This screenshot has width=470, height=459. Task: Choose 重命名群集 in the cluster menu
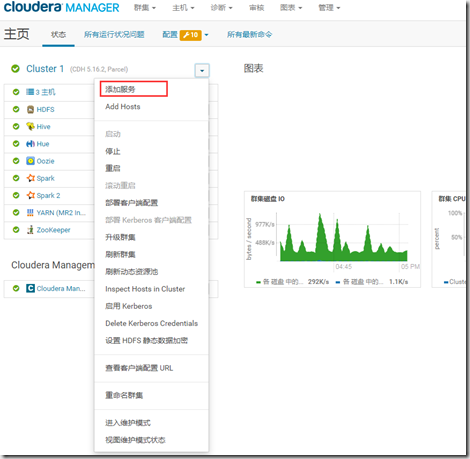click(x=124, y=395)
